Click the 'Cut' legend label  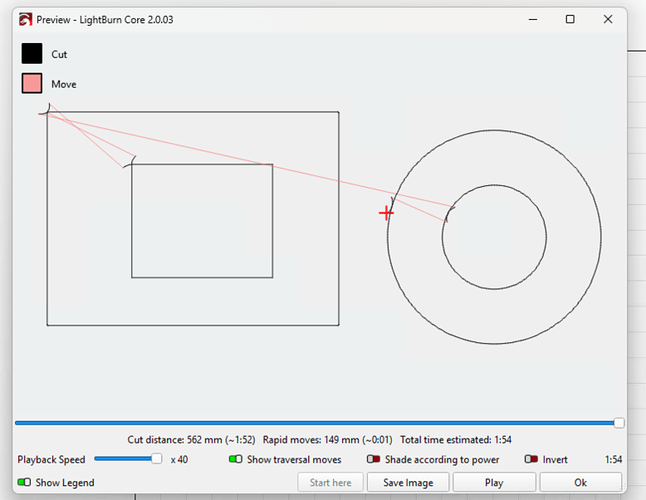[x=59, y=54]
